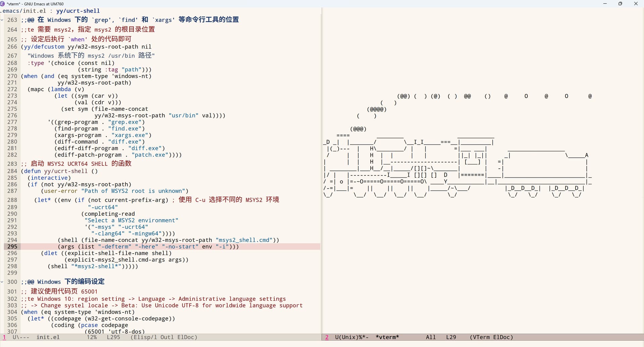Image resolution: width=644 pixels, height=347 pixels.
Task: Collapse the outline heading at line 263
Action: (x=2, y=20)
